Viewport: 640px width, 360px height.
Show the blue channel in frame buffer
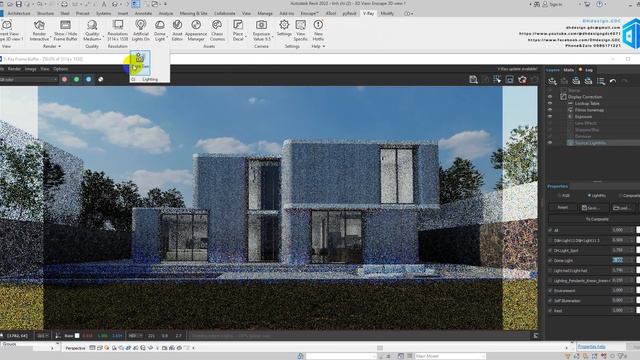coord(89,79)
